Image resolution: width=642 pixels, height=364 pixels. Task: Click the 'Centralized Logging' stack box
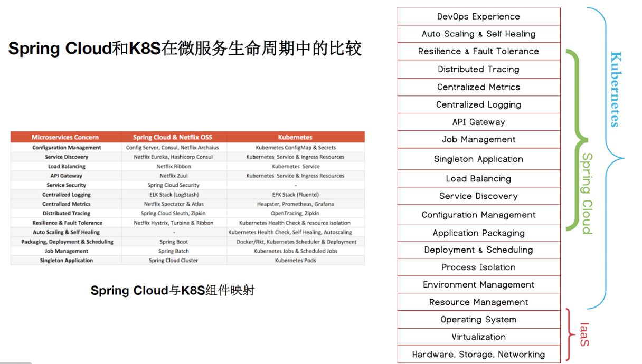point(478,104)
